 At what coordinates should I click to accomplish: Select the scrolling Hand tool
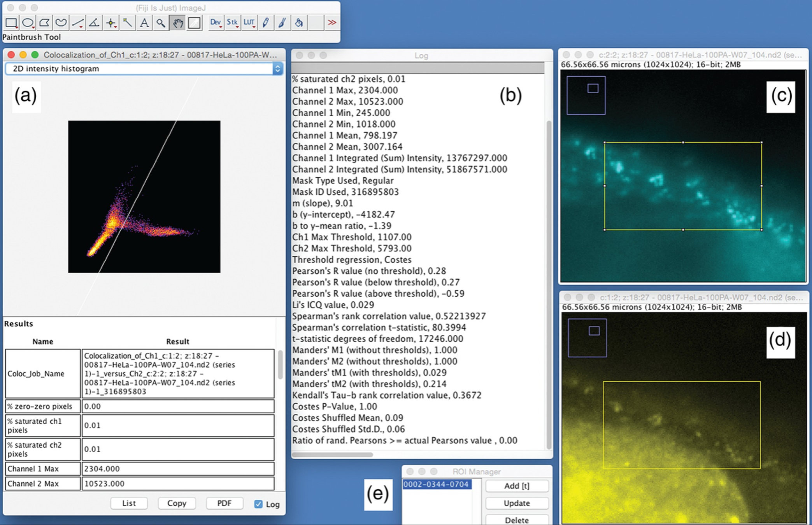tap(177, 23)
